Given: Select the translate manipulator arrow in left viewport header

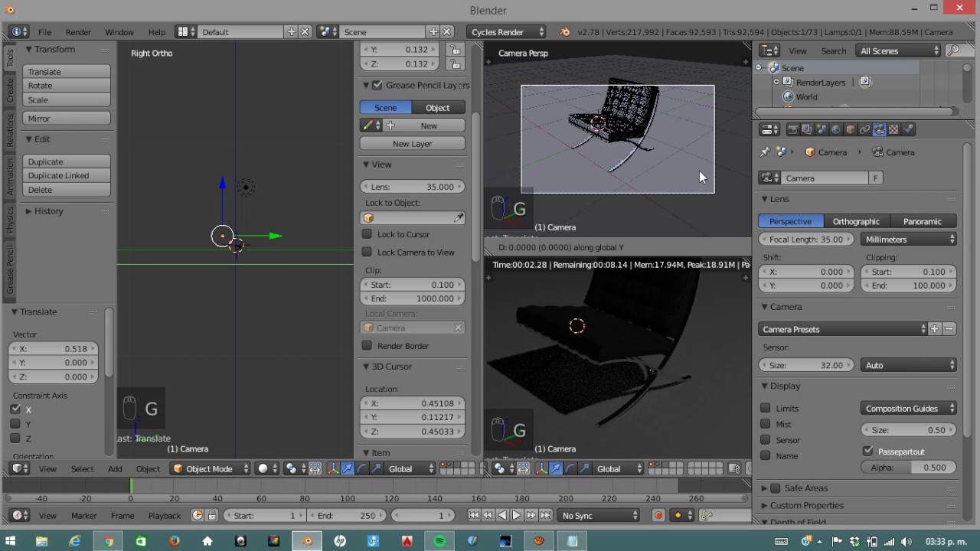Looking at the screenshot, I should pos(347,468).
